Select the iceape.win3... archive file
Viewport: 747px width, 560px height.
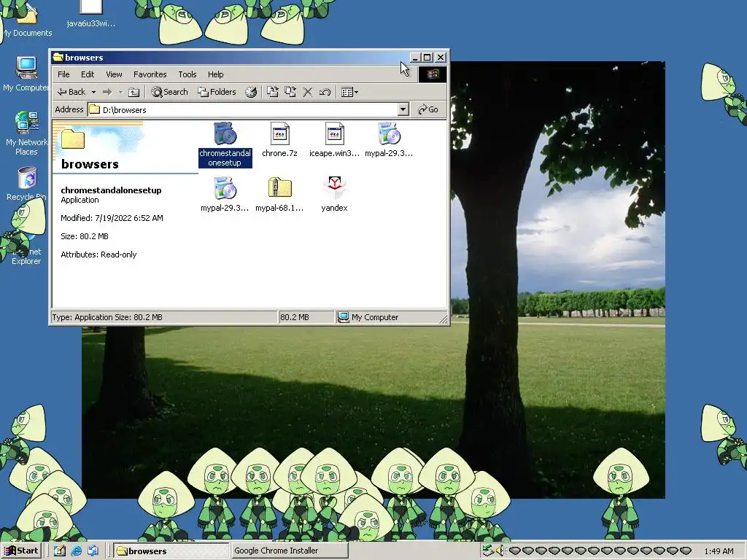tap(334, 139)
